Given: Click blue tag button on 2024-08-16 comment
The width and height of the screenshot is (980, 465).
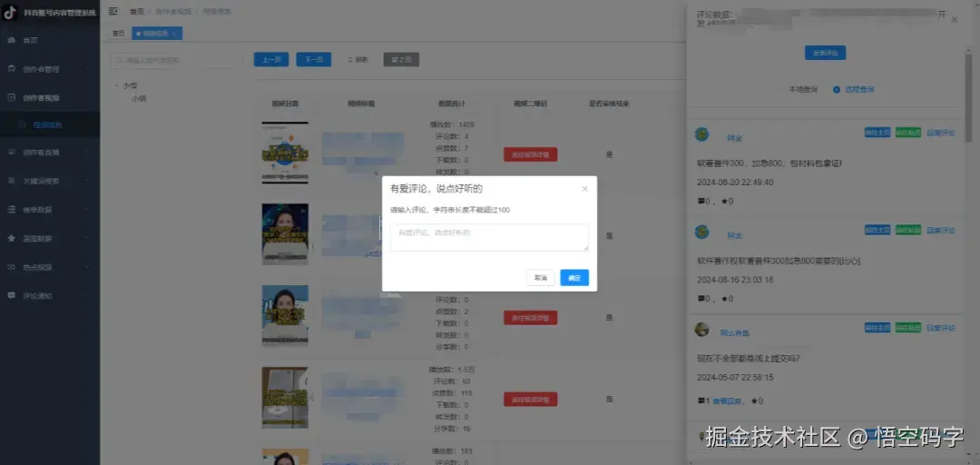Looking at the screenshot, I should (x=877, y=231).
